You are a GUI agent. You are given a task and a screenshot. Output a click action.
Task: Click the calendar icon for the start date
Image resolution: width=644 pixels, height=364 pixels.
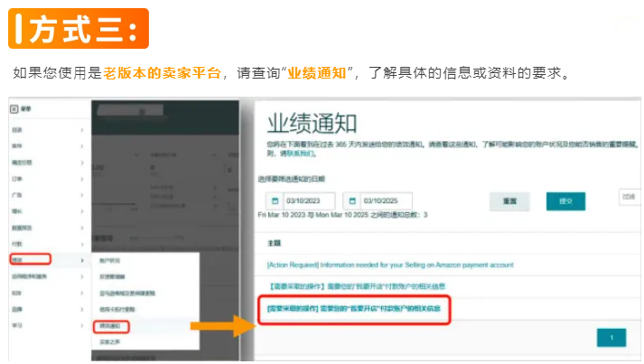point(275,201)
